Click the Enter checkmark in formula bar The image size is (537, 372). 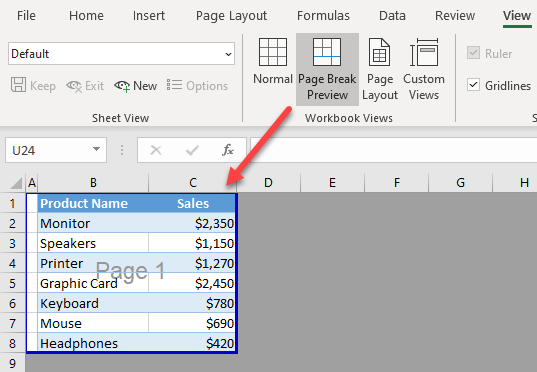(192, 150)
